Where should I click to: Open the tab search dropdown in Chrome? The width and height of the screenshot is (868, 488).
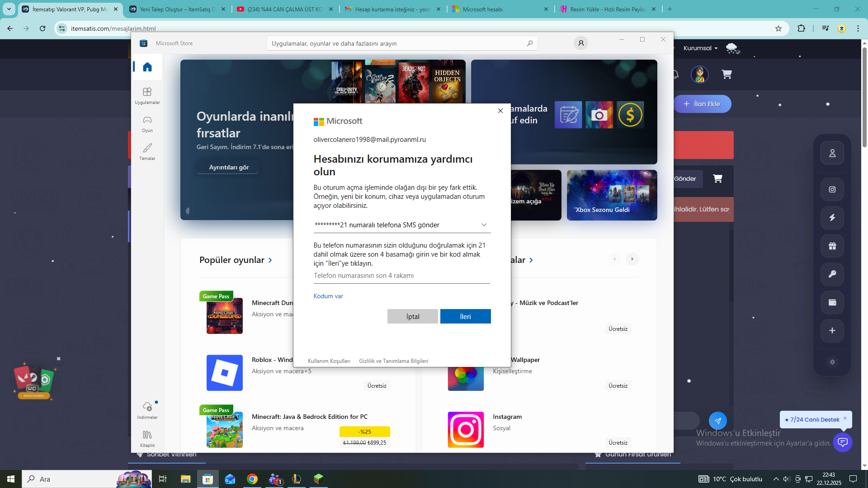point(9,9)
